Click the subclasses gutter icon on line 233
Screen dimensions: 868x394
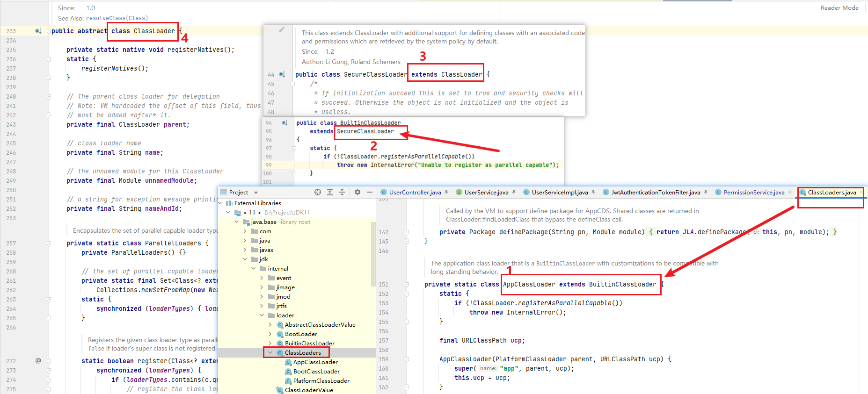click(38, 31)
